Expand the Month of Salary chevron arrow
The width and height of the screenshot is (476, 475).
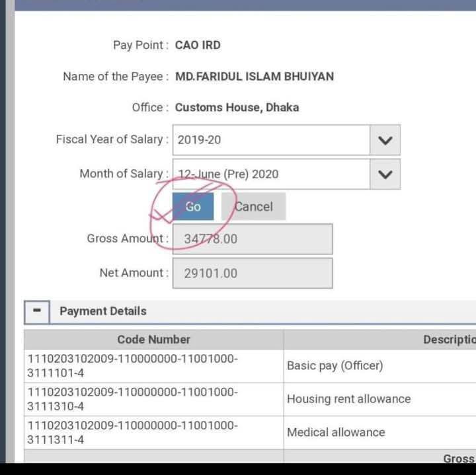tap(385, 174)
